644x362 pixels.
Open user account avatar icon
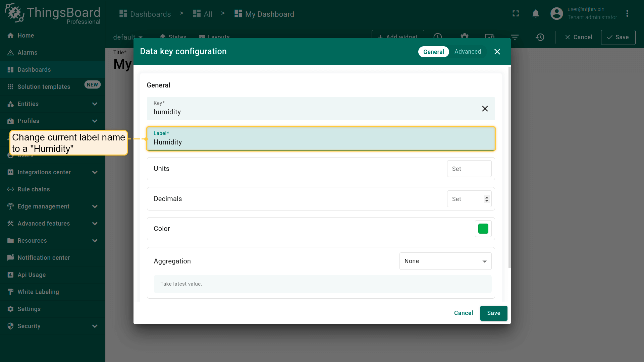(556, 14)
